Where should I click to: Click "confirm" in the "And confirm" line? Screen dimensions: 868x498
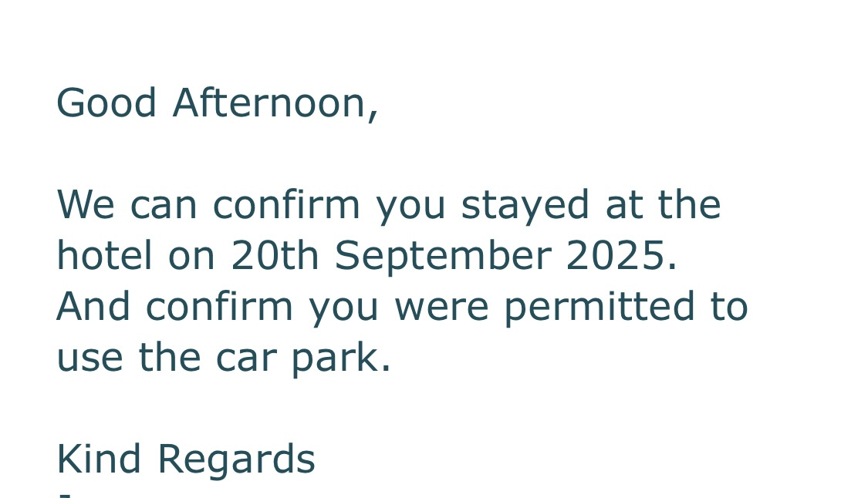click(219, 307)
